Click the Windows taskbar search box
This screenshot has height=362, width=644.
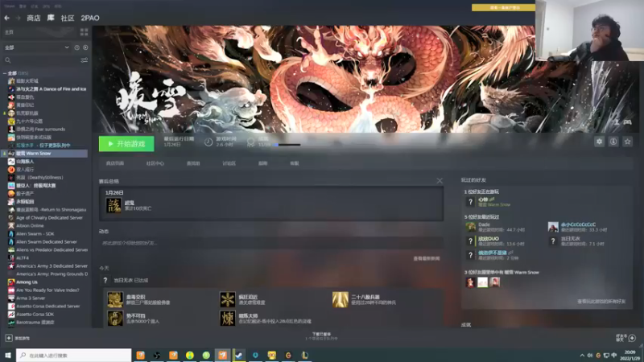click(x=73, y=355)
